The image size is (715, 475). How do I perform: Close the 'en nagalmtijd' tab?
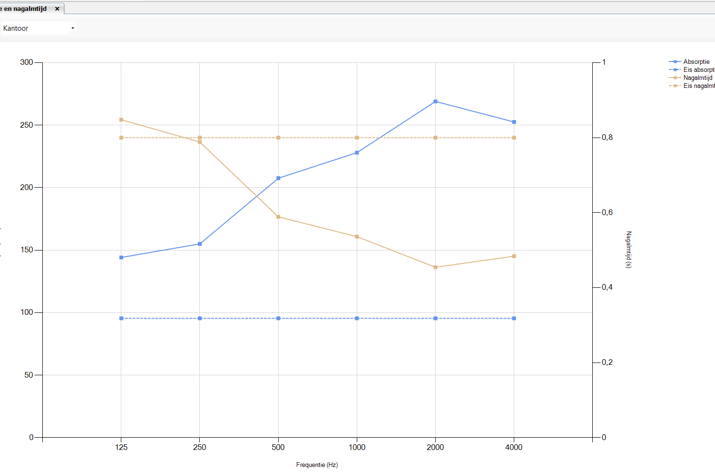point(57,8)
